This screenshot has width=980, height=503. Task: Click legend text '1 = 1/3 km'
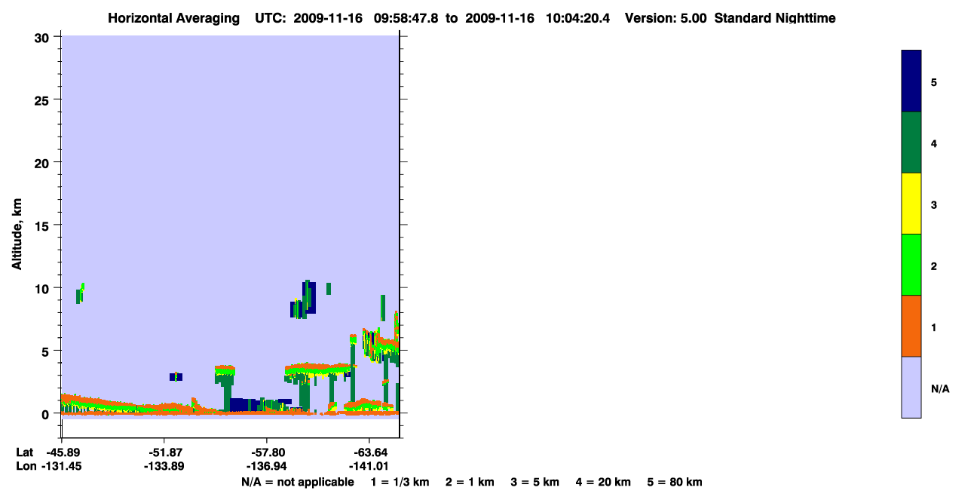click(x=400, y=482)
